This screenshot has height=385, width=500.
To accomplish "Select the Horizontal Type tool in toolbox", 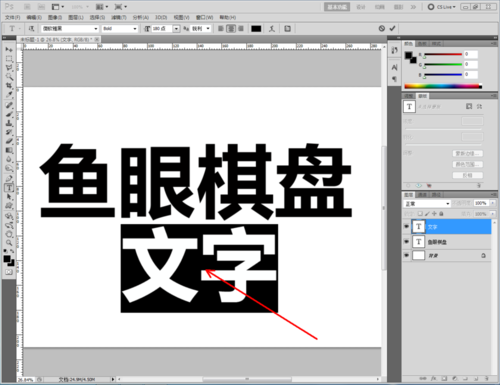I will [9, 188].
